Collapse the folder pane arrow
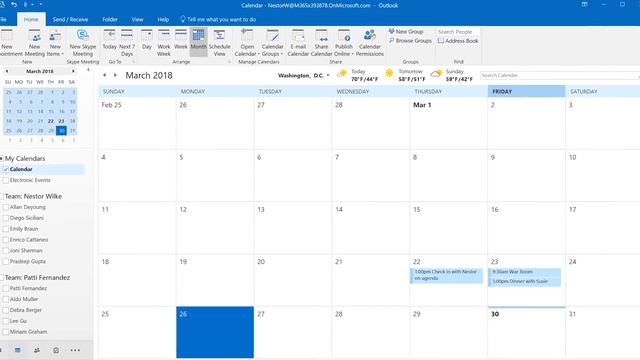 pyautogui.click(x=88, y=70)
